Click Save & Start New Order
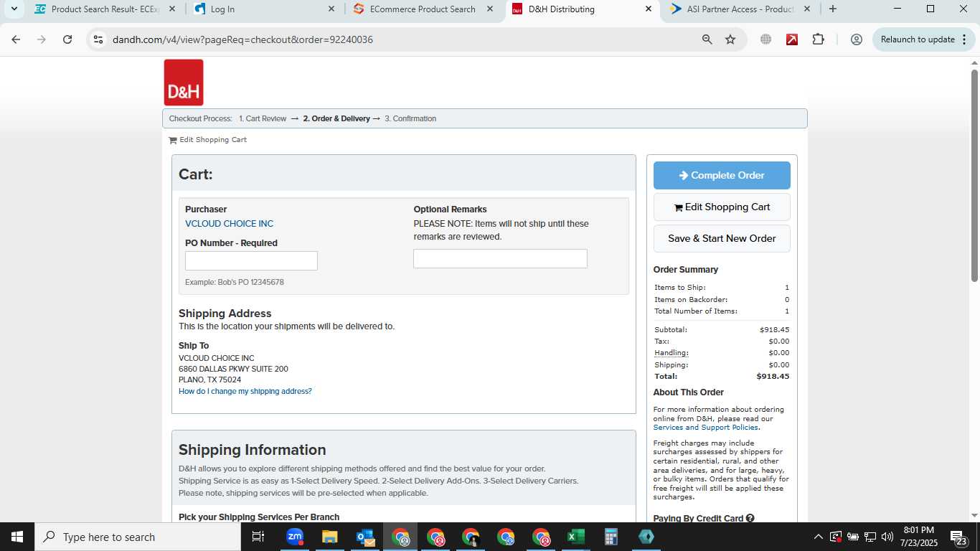The width and height of the screenshot is (980, 551). pyautogui.click(x=722, y=238)
